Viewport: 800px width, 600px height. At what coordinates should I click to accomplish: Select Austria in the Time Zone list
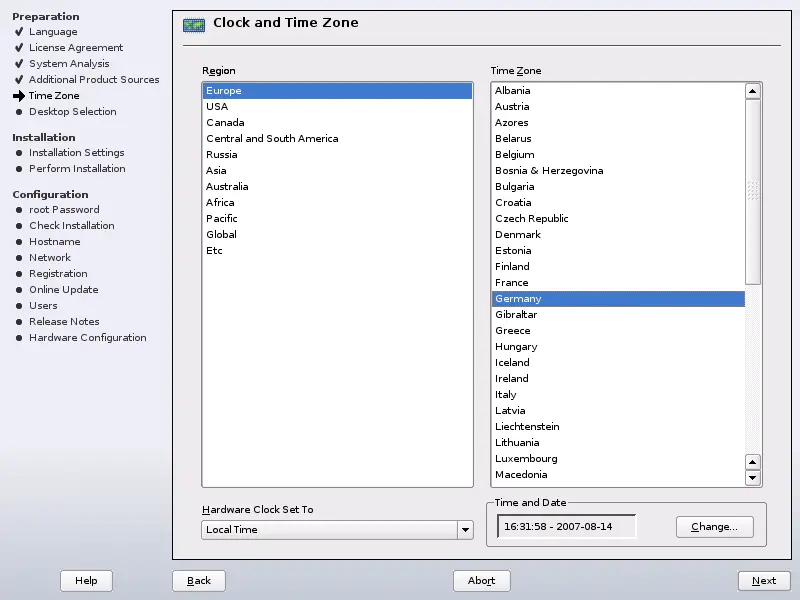pos(512,107)
